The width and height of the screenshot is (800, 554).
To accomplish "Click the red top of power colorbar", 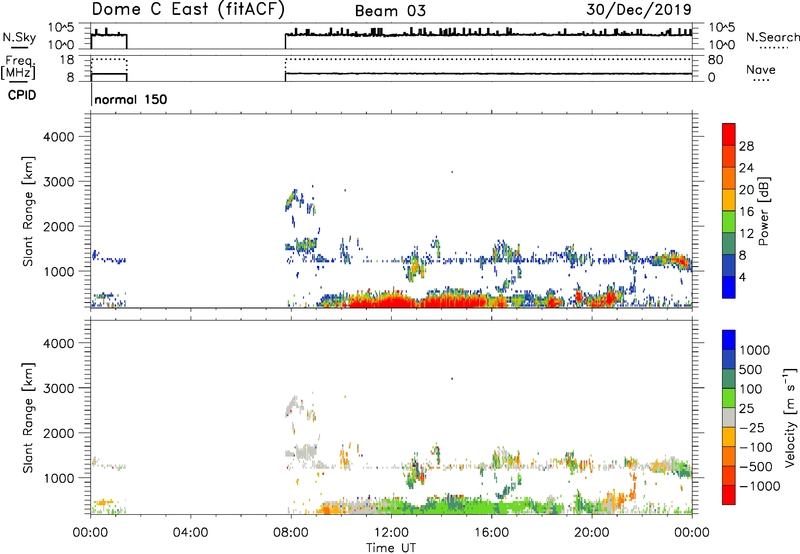I will click(x=729, y=134).
